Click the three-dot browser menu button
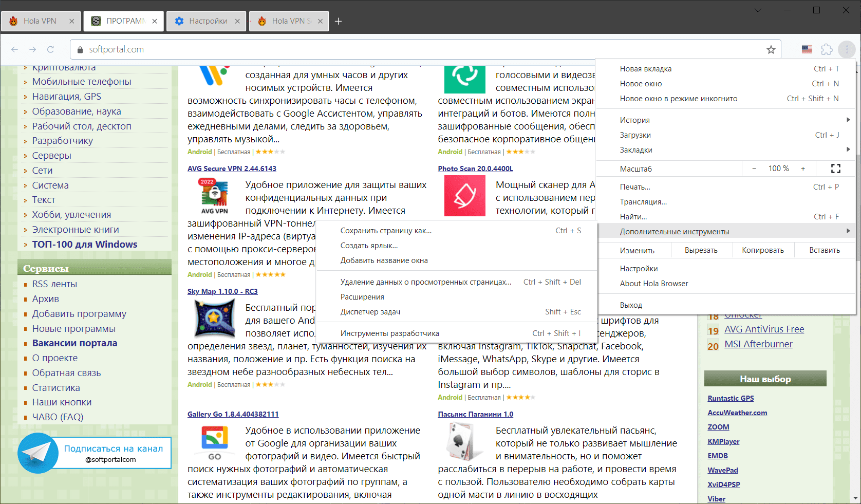The image size is (861, 504). 847,49
